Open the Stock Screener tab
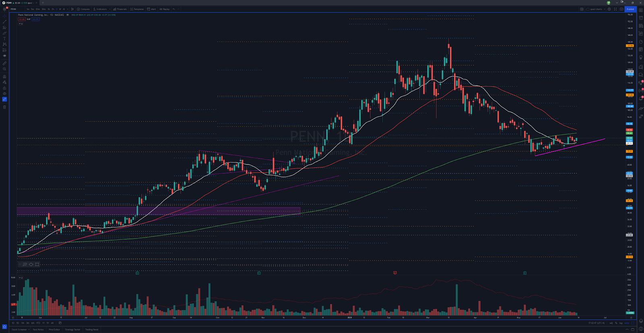Viewport: 644px width, 333px height. (19, 329)
